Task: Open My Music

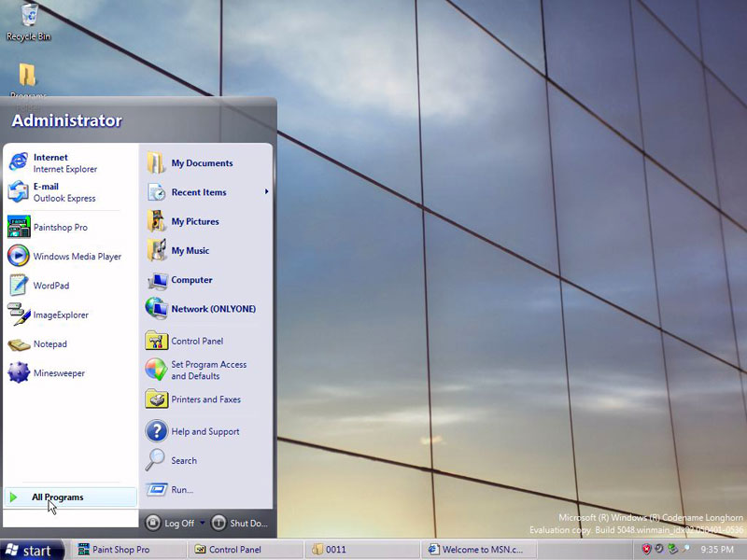Action: point(189,250)
